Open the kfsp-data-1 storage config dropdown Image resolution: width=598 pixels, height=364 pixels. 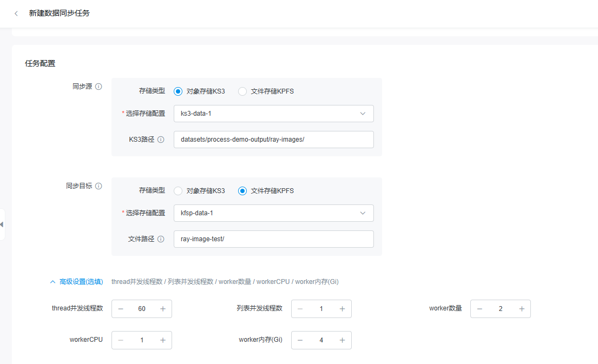pos(273,213)
